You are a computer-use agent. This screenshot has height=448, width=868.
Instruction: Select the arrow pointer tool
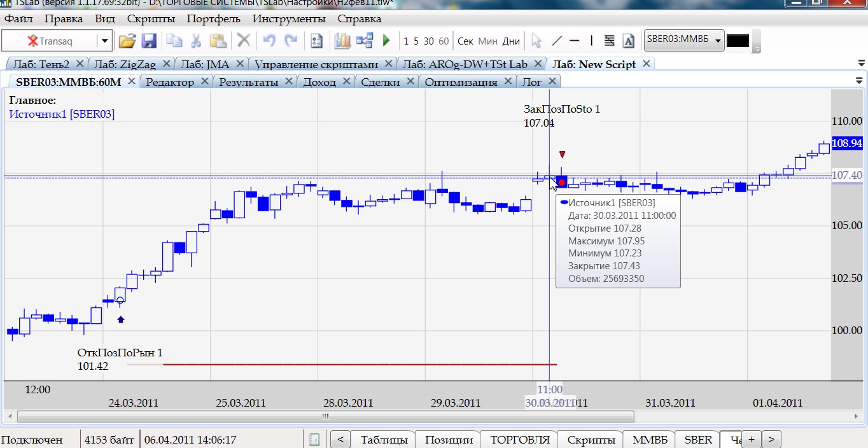[x=536, y=41]
